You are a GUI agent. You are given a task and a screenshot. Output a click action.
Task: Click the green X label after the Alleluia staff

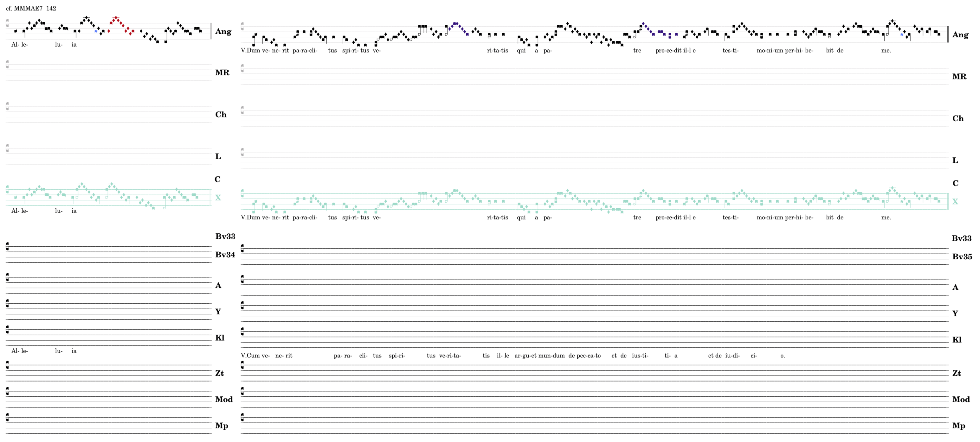[218, 198]
